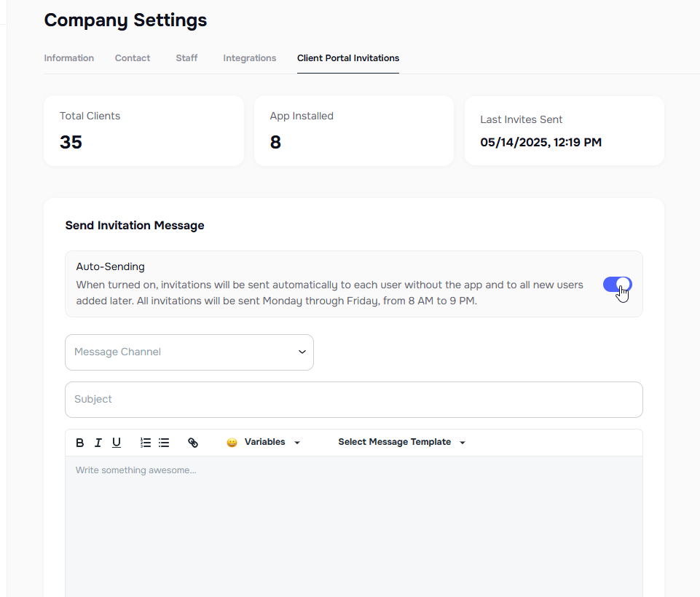Apply italic formatting
700x597 pixels.
98,442
